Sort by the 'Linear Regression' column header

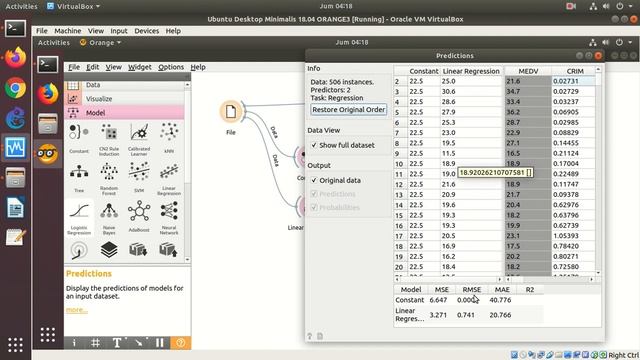coord(471,71)
